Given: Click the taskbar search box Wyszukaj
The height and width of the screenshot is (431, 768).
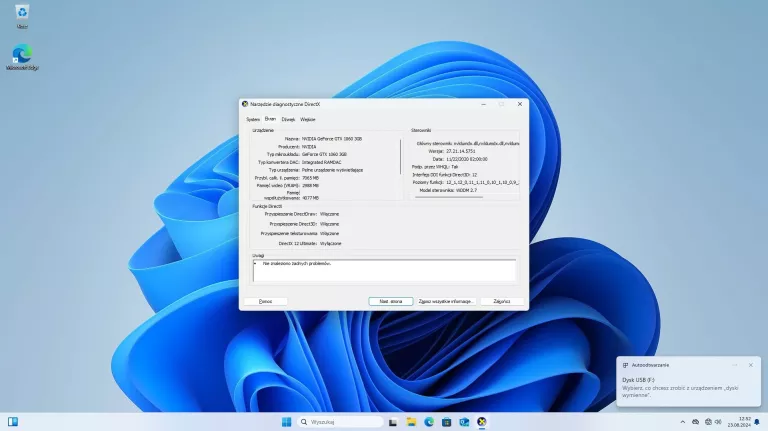Looking at the screenshot, I should coord(340,422).
